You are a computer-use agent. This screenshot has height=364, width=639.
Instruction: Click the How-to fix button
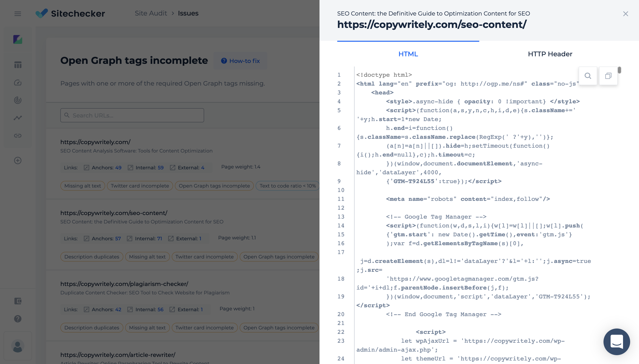coord(240,61)
